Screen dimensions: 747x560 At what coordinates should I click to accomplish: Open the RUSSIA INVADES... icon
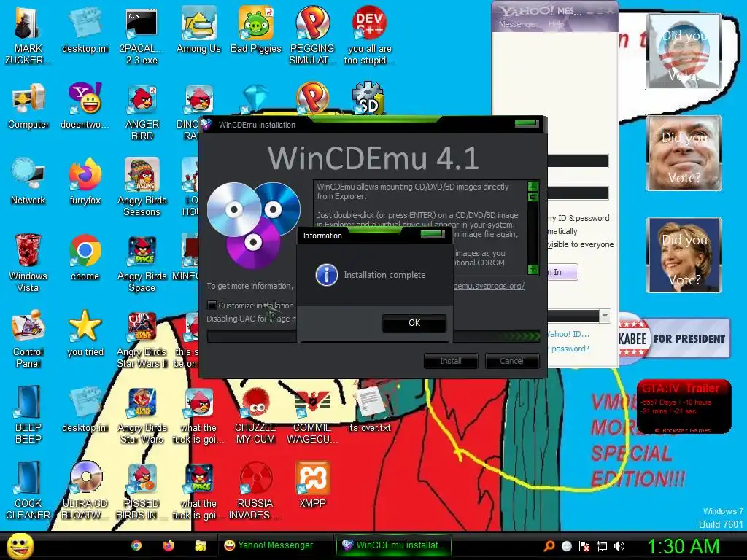255,490
